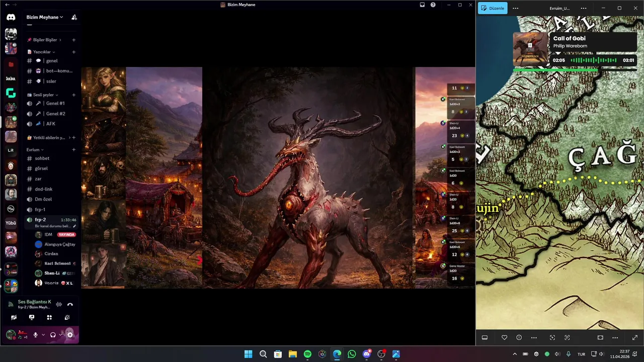Image resolution: width=644 pixels, height=362 pixels.
Task: Open the genel text channel
Action: pyautogui.click(x=52, y=61)
